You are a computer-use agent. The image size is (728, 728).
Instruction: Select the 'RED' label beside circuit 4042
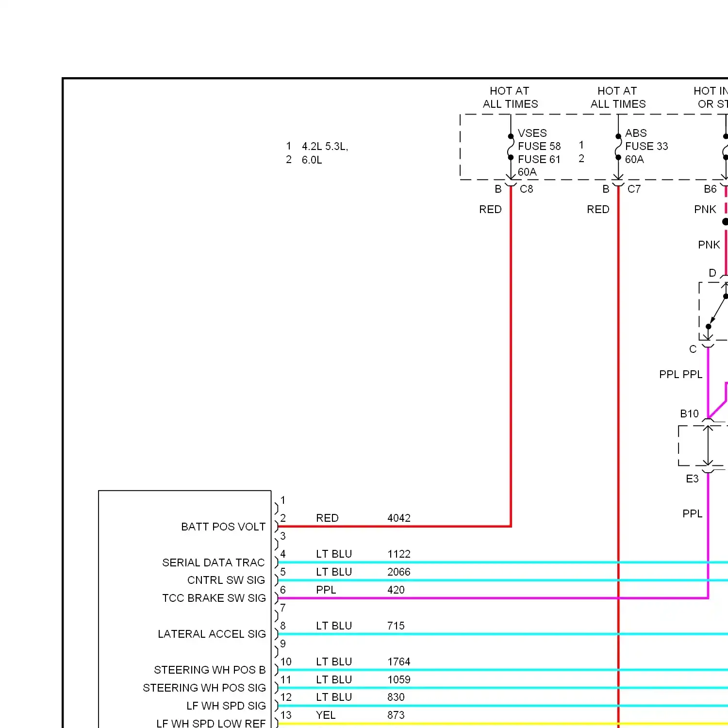click(x=327, y=518)
